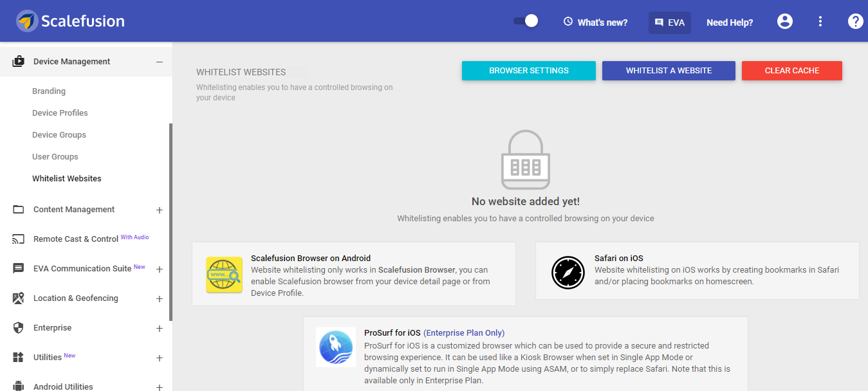Screen dimensions: 868x391
Task: Click the No website added yet! text
Action: pos(526,201)
